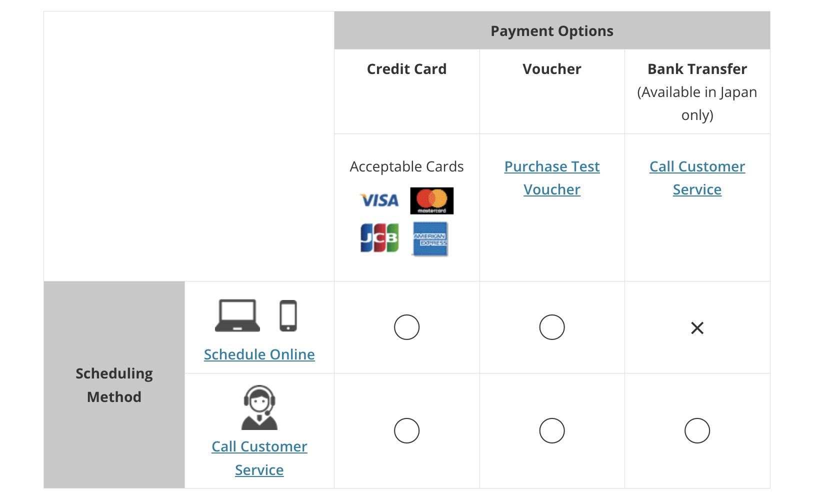Select the circle for Call Customer Service with Credit Card

pyautogui.click(x=406, y=430)
